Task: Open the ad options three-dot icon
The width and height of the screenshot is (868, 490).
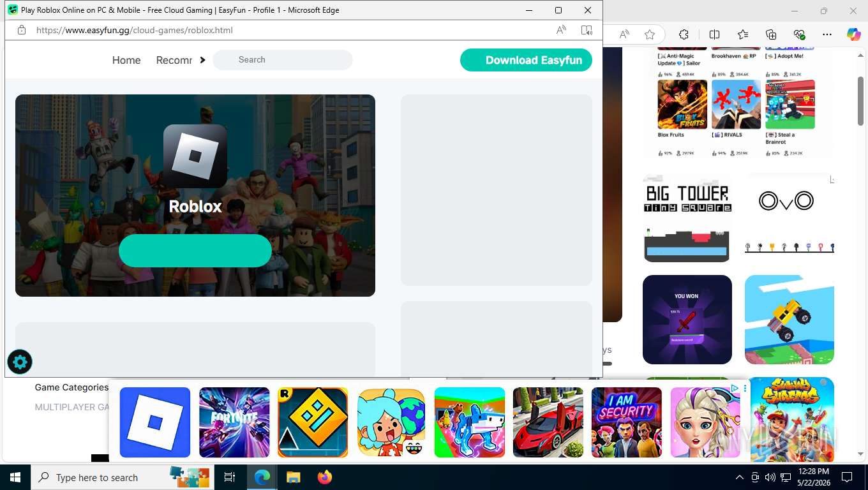Action: (x=744, y=388)
